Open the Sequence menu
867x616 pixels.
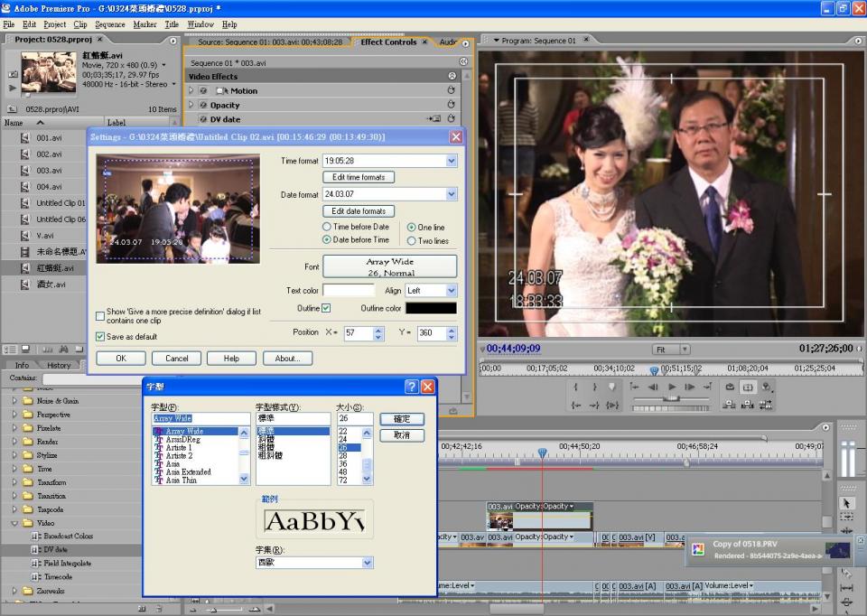coord(110,24)
